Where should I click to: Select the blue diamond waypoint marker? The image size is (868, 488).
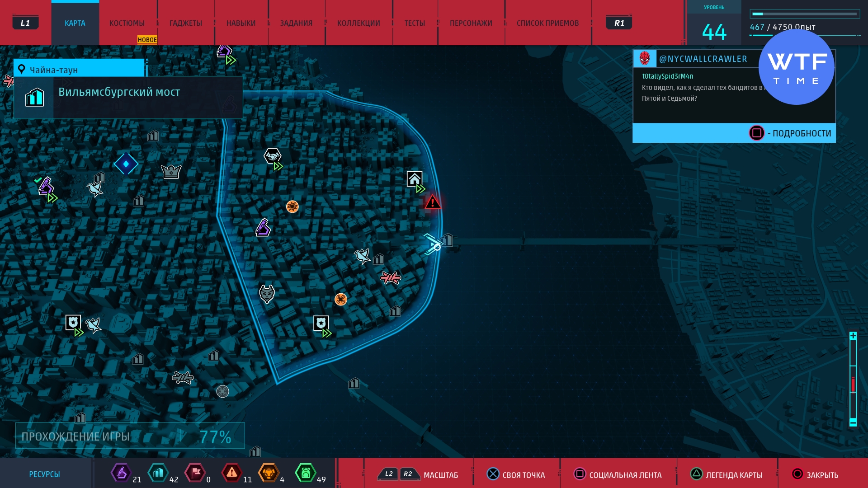[x=126, y=164]
